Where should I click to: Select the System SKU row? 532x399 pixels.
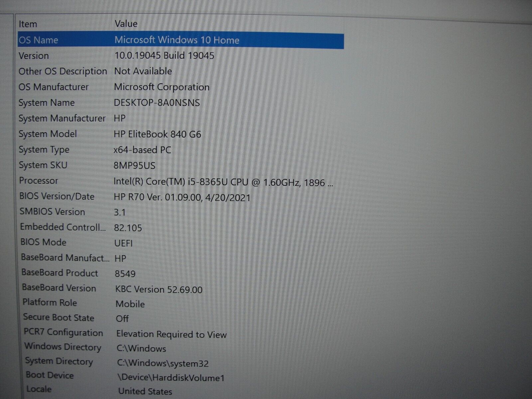[x=43, y=165]
